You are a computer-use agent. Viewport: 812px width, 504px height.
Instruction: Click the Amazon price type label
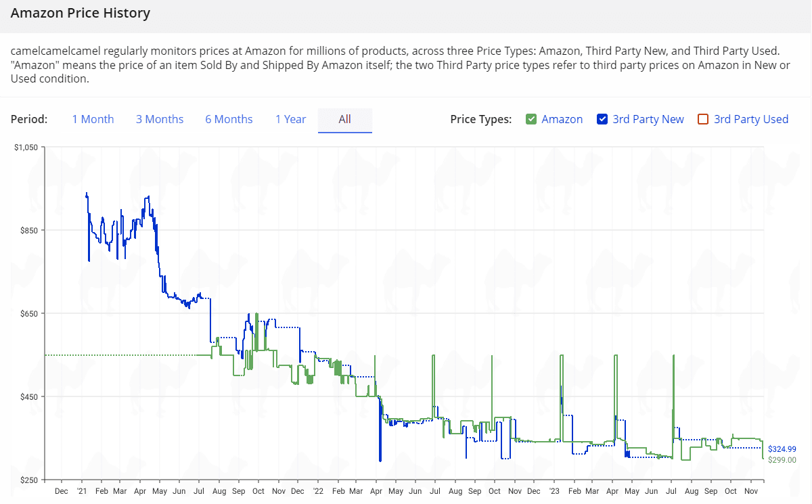(562, 120)
